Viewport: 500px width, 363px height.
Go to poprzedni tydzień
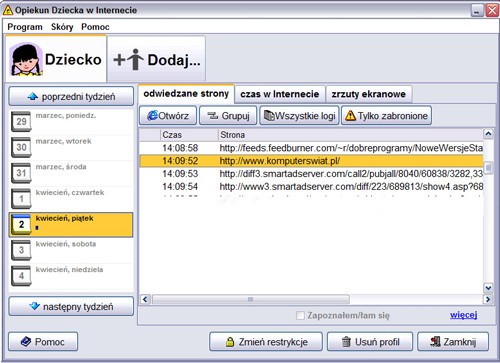click(71, 97)
